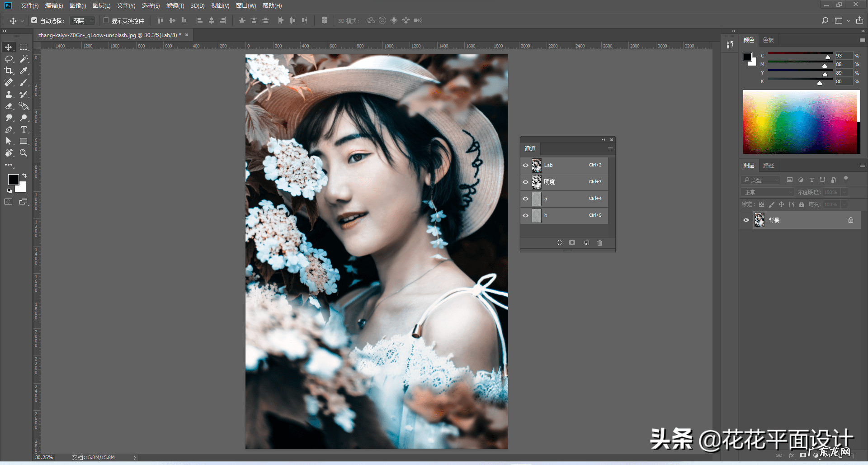Select the Eraser tool
This screenshot has width=868, height=465.
click(x=9, y=106)
